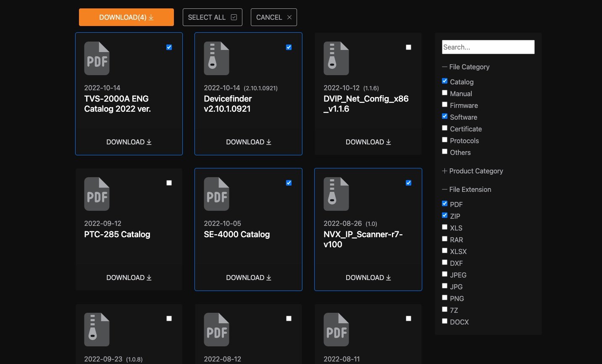Click the PDF icon on SE-4000 Catalog card
This screenshot has height=364, width=602.
coord(216,194)
